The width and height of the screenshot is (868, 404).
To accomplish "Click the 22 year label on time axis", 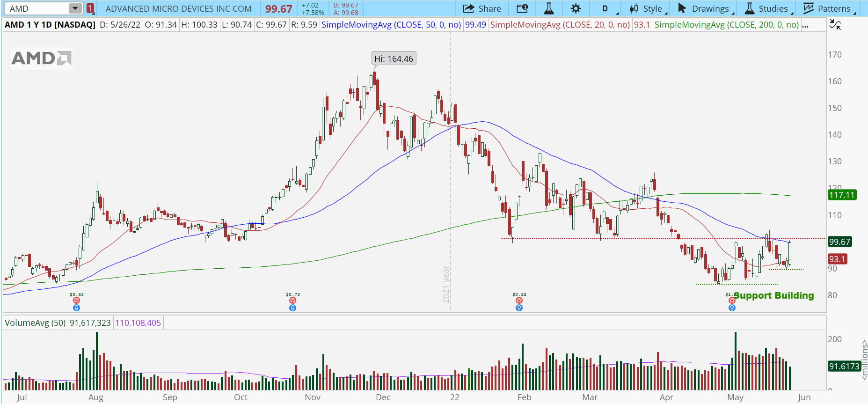I will point(455,397).
